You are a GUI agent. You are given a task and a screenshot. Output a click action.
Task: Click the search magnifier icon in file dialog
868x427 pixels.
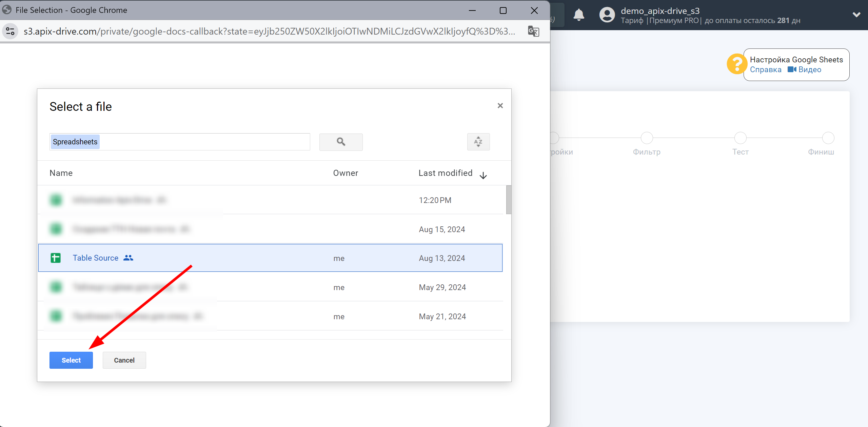coord(341,141)
